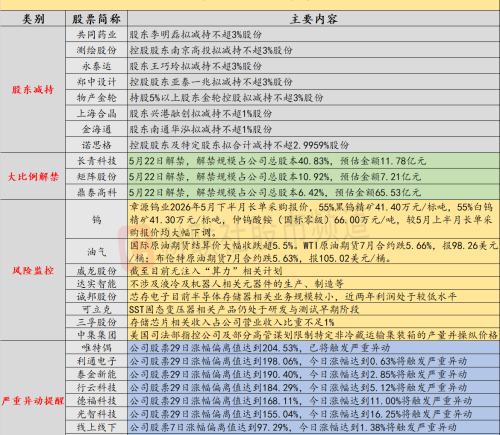
Task: Select 股东南通华泓拟减持 content cell
Action: click(314, 129)
